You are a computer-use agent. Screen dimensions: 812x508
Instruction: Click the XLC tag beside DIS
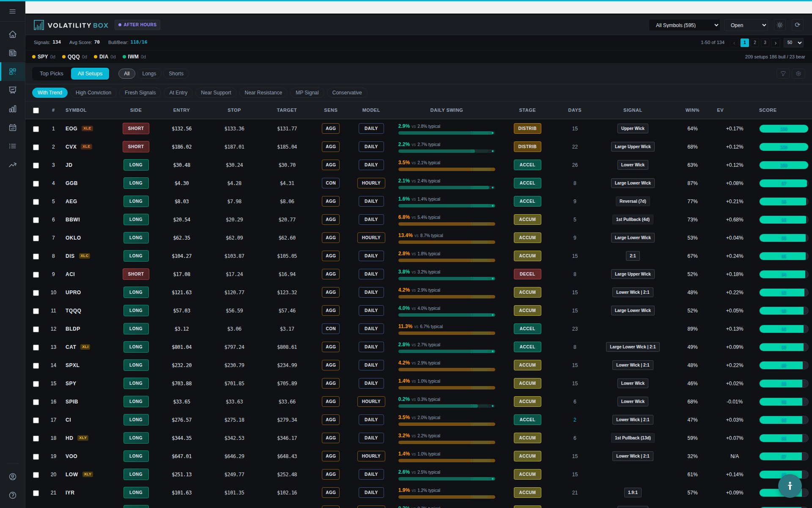(85, 256)
